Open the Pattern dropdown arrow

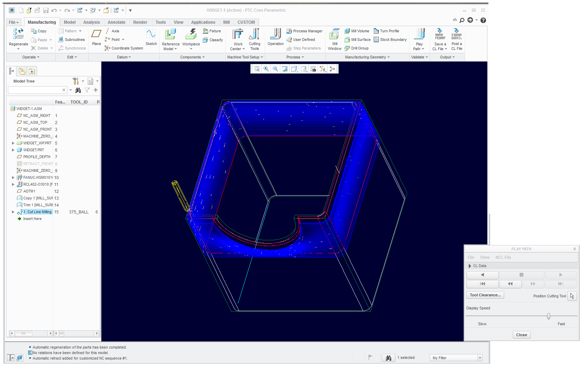(x=80, y=31)
